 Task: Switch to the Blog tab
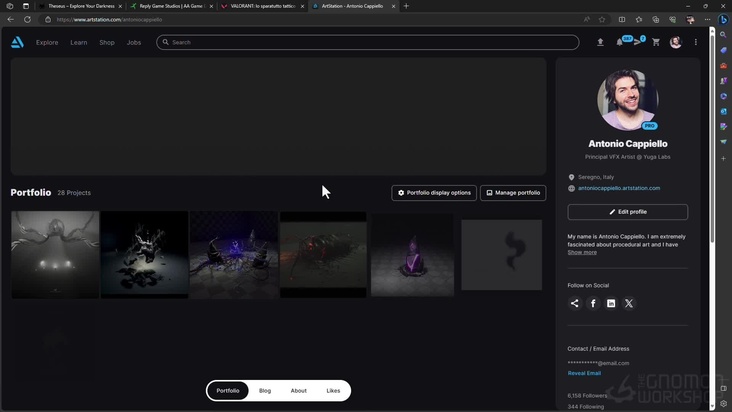click(265, 390)
